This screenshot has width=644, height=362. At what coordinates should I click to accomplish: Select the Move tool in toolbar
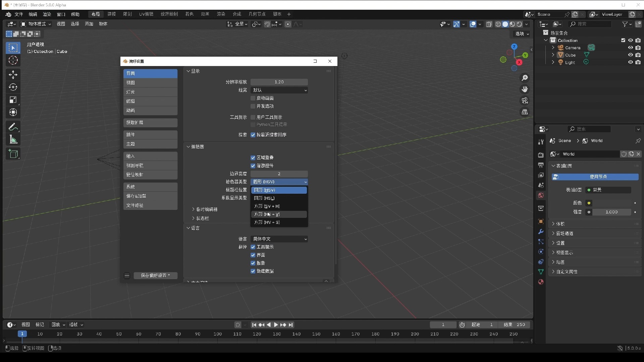(13, 74)
